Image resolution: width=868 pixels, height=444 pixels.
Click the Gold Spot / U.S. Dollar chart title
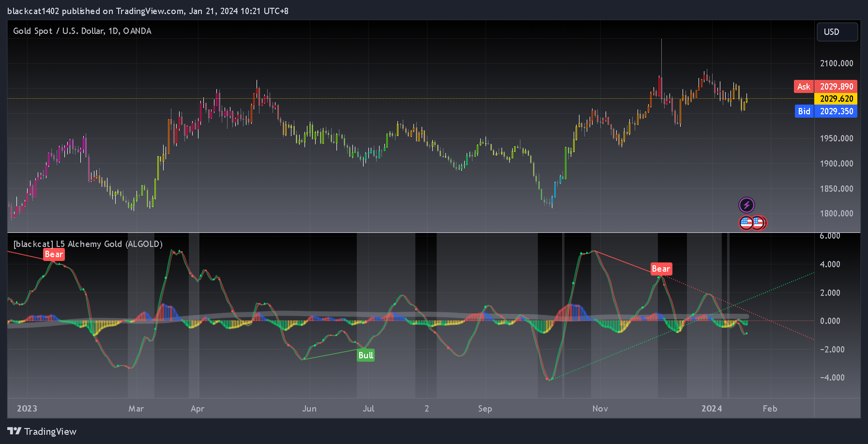tap(82, 31)
